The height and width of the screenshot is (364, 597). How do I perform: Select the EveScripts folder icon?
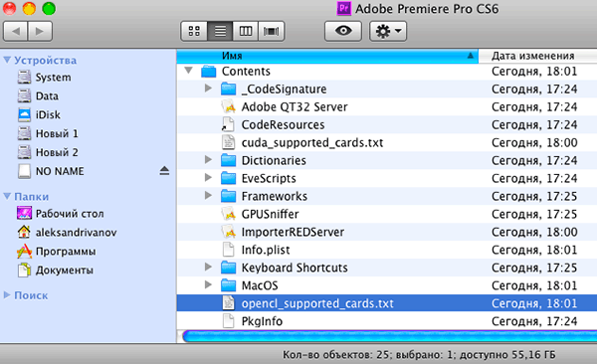point(229,178)
